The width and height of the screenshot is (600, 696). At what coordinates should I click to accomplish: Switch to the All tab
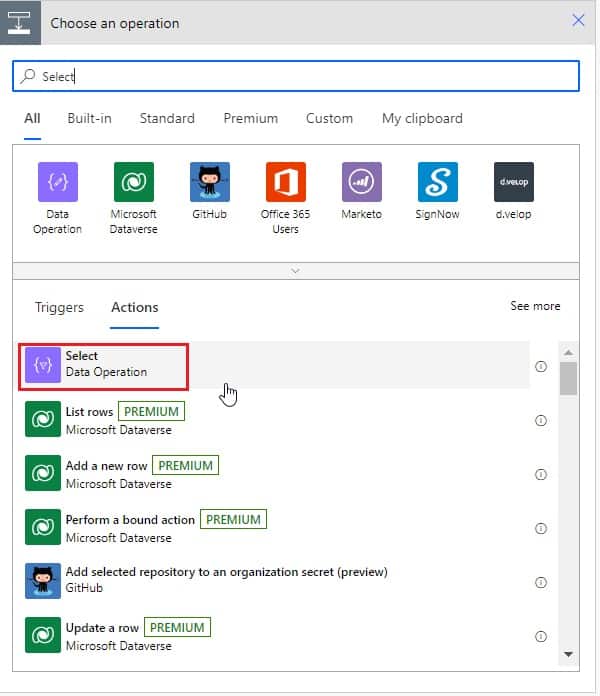click(32, 119)
